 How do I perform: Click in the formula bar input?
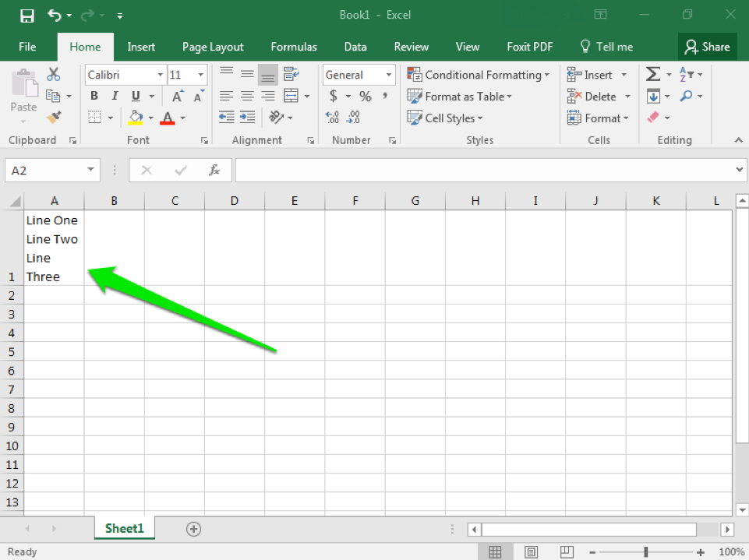click(483, 170)
